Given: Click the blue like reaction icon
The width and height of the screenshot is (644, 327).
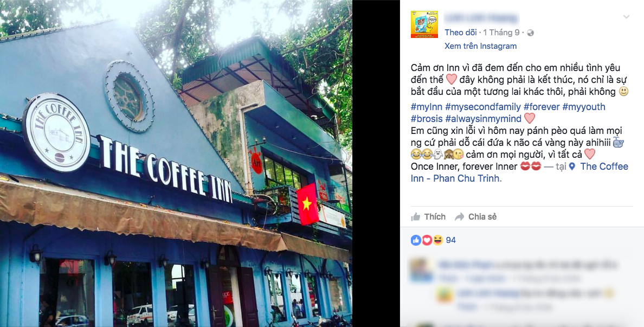Looking at the screenshot, I should 416,240.
